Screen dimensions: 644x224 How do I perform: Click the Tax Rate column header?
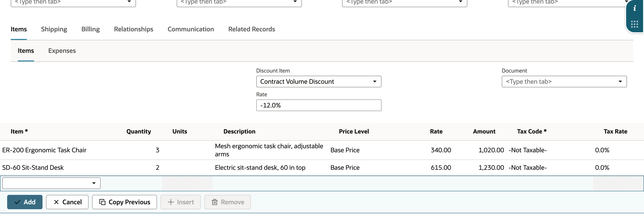(x=615, y=131)
